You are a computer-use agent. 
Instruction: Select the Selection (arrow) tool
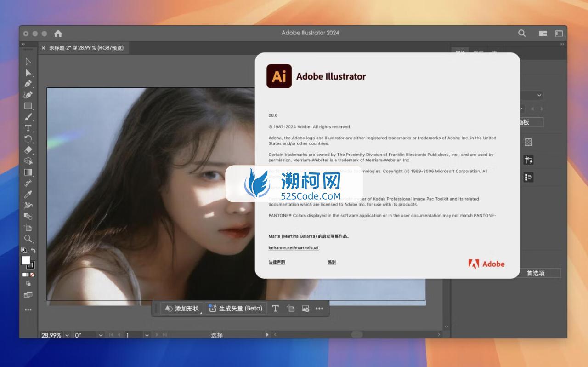coord(28,62)
